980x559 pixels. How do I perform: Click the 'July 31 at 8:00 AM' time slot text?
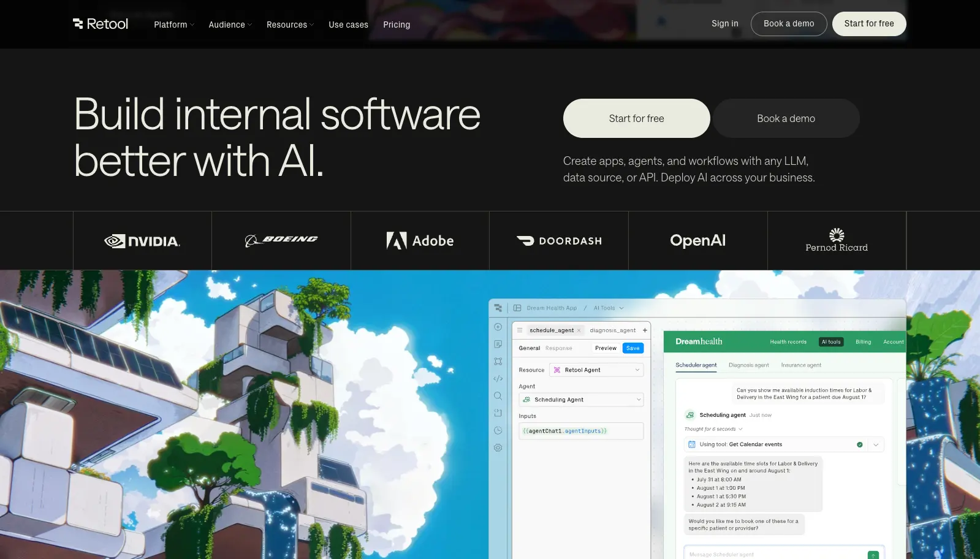[x=719, y=480]
